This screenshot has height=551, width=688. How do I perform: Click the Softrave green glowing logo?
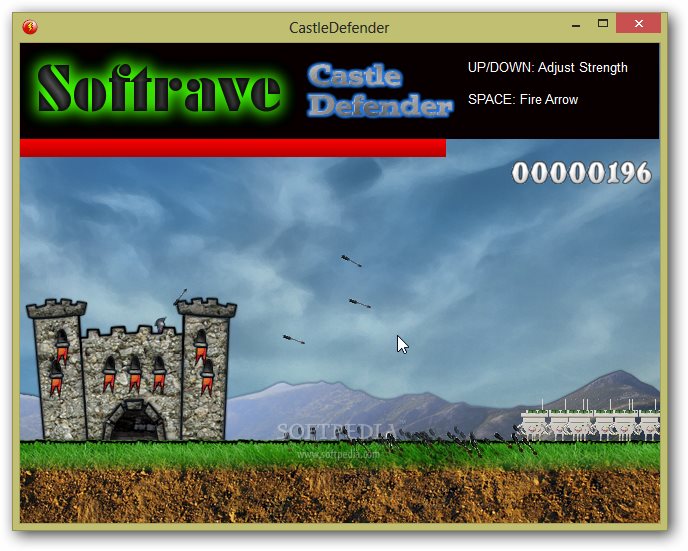tap(159, 88)
